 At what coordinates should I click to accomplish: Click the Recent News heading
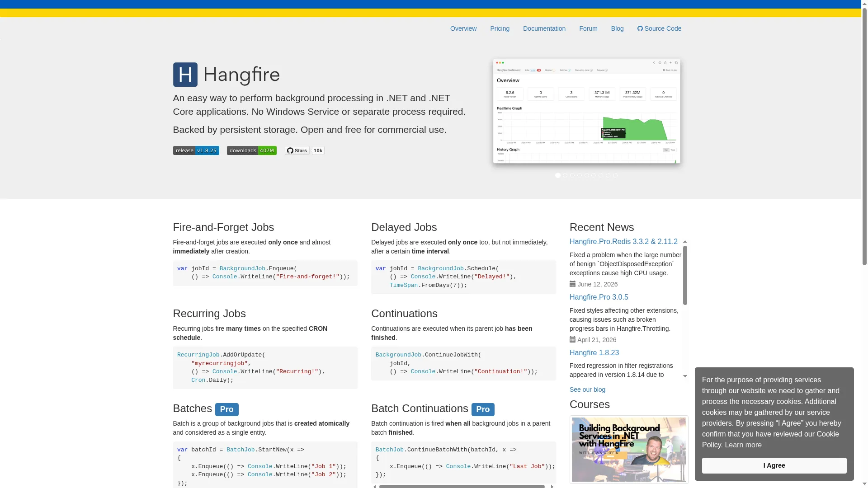tap(602, 227)
